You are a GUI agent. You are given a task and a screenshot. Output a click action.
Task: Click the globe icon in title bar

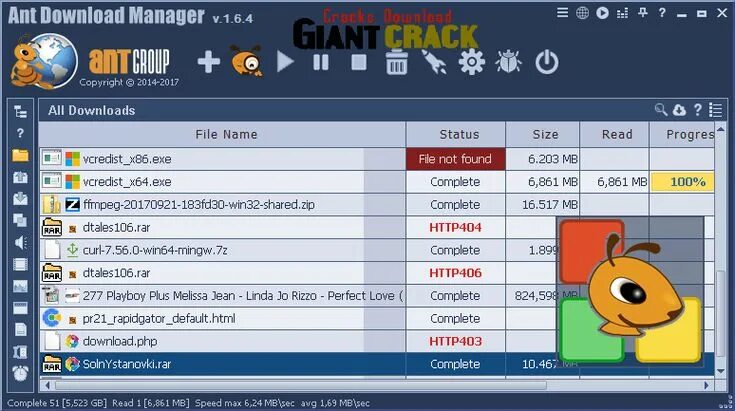pyautogui.click(x=583, y=13)
